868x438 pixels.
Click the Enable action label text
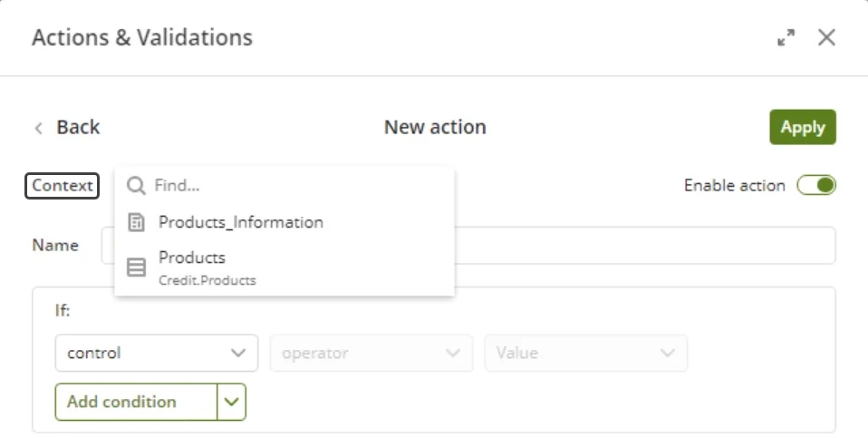(x=735, y=186)
